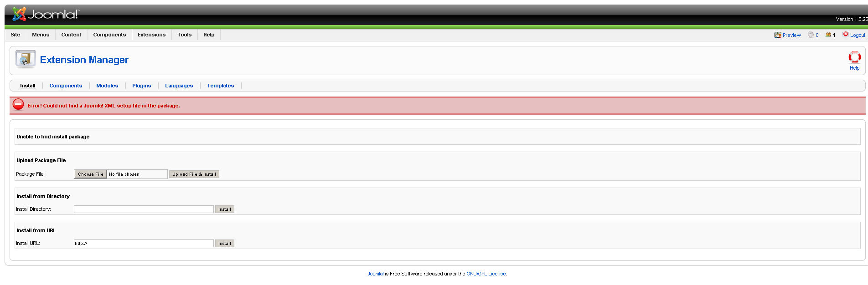Switch to the Components submenu tab
Image resolution: width=868 pixels, height=285 pixels.
[x=66, y=86]
